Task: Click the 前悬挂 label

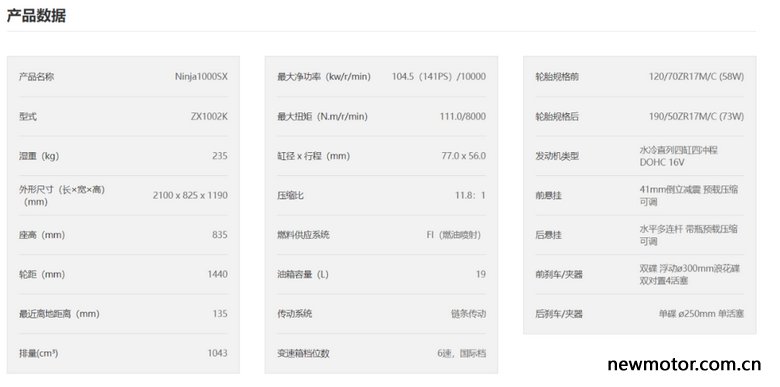Action: [x=548, y=195]
